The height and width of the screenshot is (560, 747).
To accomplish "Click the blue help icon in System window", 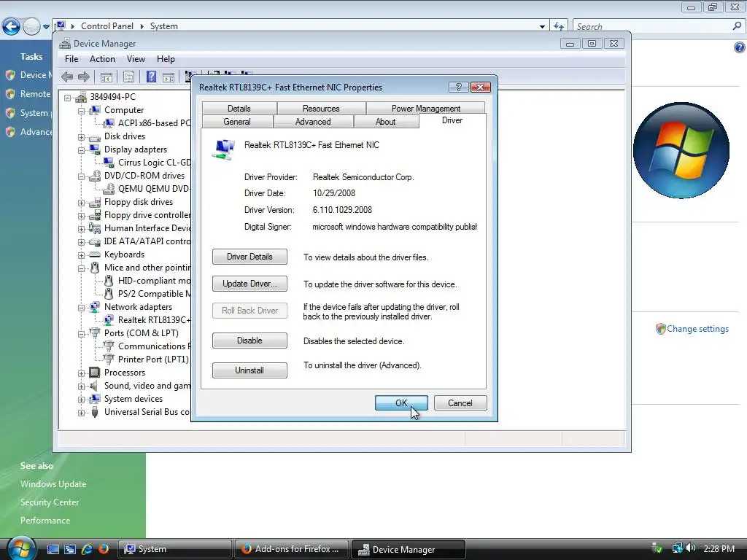I will (740, 47).
